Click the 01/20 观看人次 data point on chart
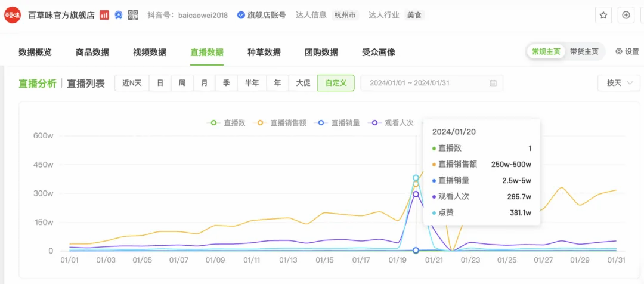 click(x=416, y=194)
